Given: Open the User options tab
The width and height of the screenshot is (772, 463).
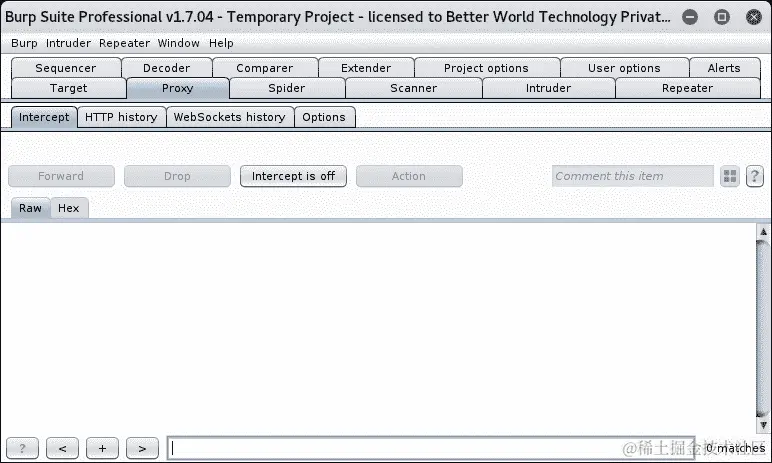Looking at the screenshot, I should click(x=624, y=68).
